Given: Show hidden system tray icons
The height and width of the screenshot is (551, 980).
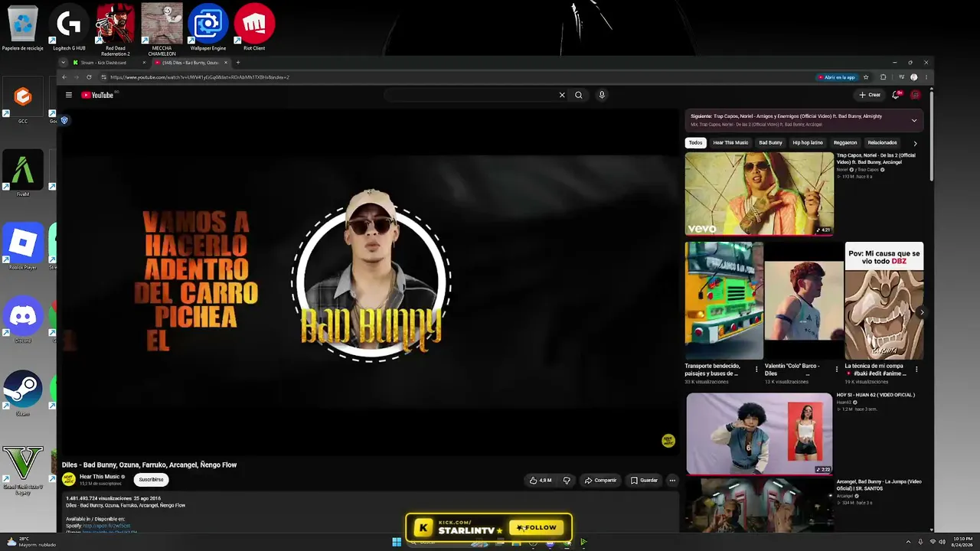Looking at the screenshot, I should (x=908, y=542).
